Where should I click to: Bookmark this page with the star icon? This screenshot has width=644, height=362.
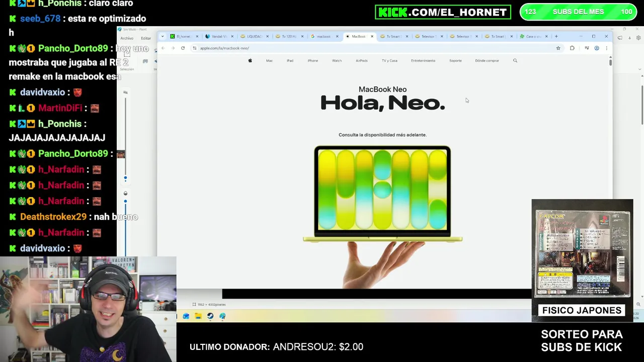(558, 48)
